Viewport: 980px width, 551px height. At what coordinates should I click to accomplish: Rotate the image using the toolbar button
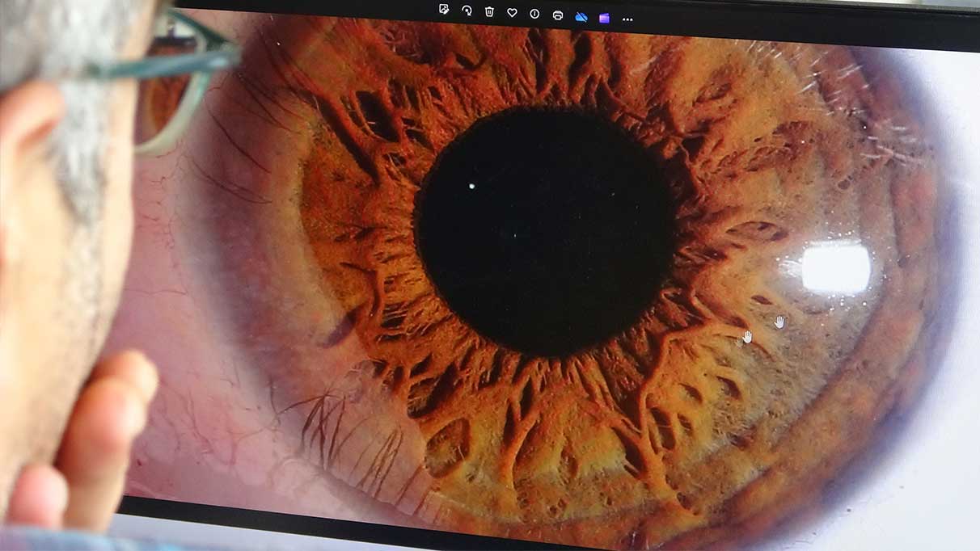click(x=467, y=11)
